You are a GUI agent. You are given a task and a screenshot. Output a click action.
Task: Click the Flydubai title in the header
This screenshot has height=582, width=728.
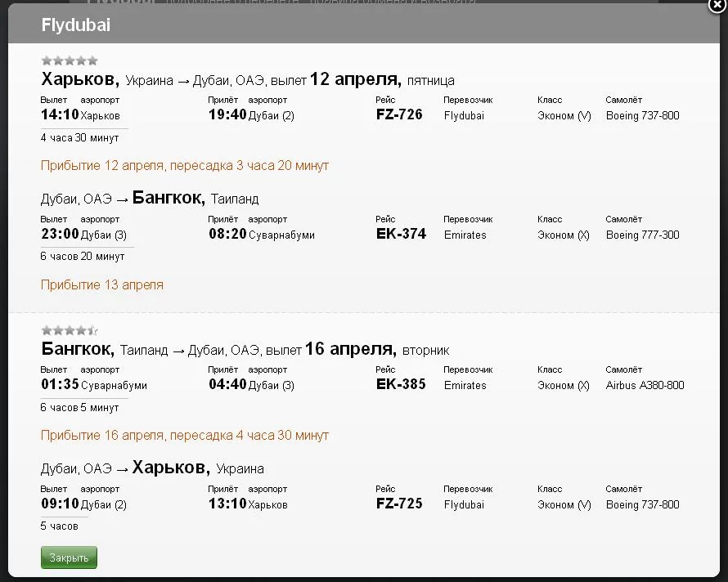tap(76, 25)
